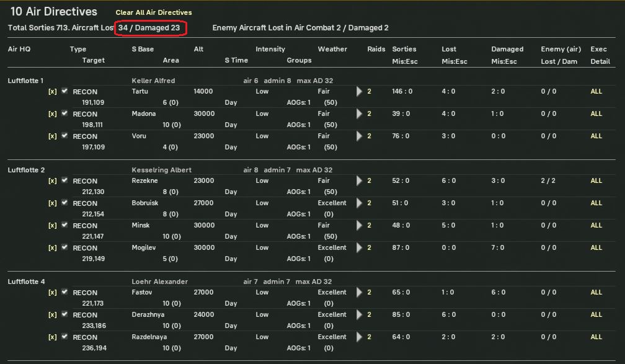This screenshot has height=364, width=625.
Task: Click commander Keller Alfred's name
Action: (153, 81)
